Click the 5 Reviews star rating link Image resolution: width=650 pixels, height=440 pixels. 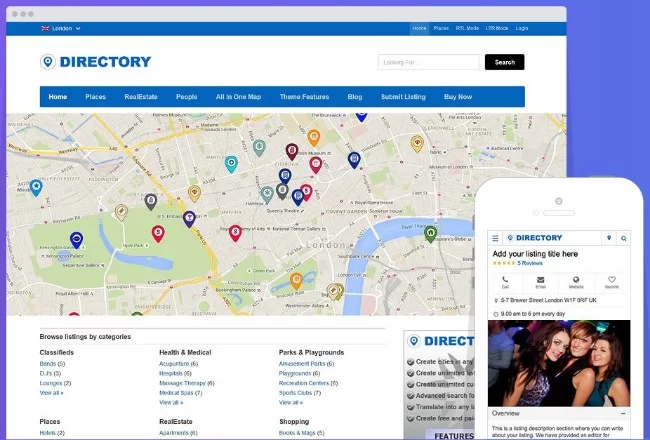point(530,263)
